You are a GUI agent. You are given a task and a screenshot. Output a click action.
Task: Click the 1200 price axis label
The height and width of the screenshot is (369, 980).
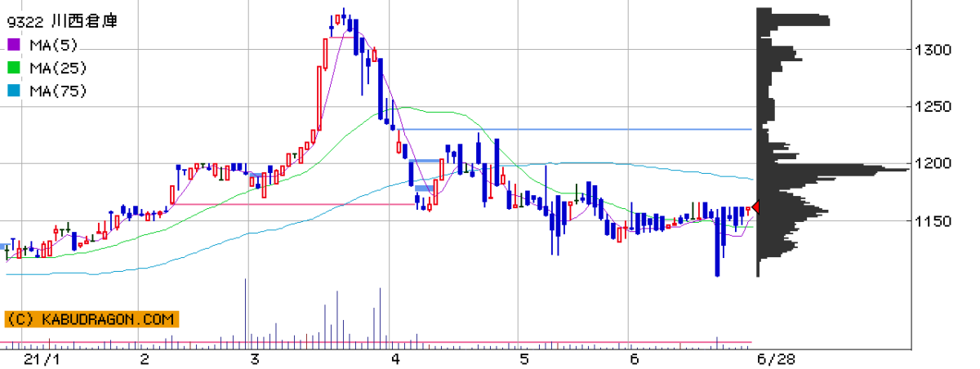(933, 164)
